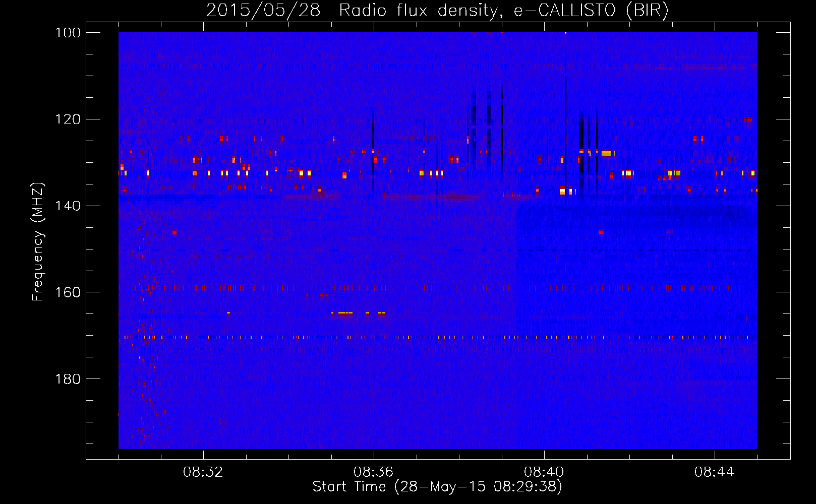Click the 'Frequency (MHZ)' axis label

pyautogui.click(x=38, y=241)
